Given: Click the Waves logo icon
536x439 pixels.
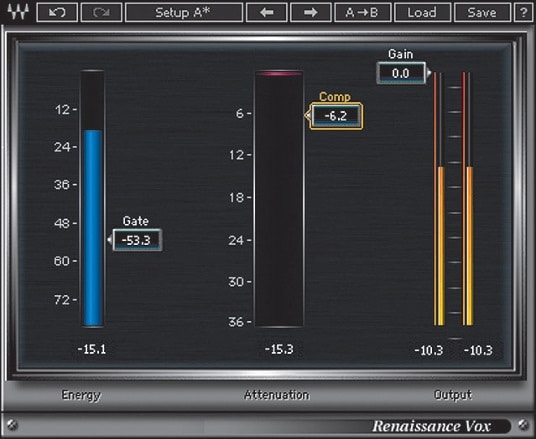Looking at the screenshot, I should tap(18, 12).
